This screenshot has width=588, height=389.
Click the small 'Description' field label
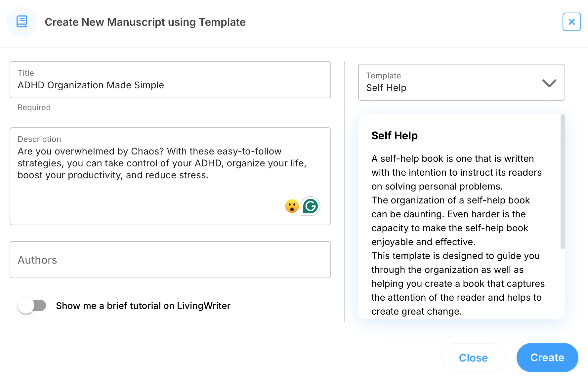point(39,139)
